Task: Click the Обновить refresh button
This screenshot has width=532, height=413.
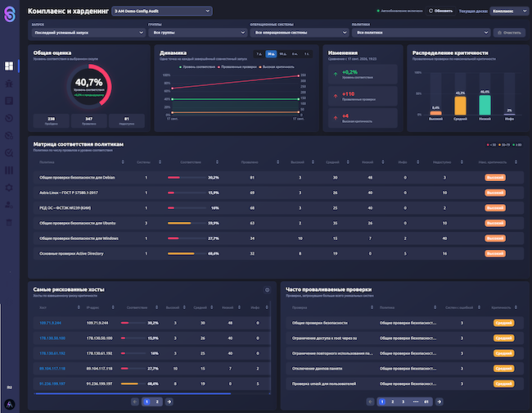Action: (x=440, y=11)
